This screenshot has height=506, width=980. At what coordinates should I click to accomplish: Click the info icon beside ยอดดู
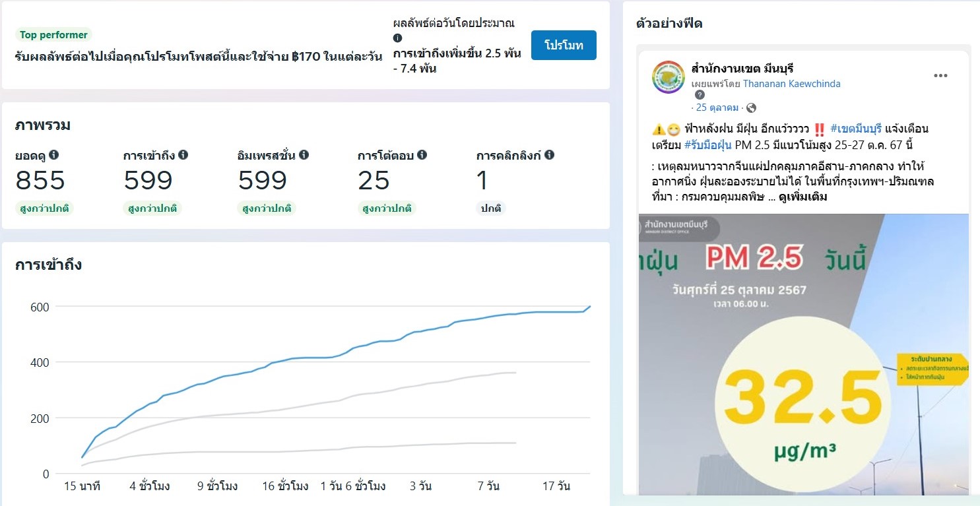point(54,155)
